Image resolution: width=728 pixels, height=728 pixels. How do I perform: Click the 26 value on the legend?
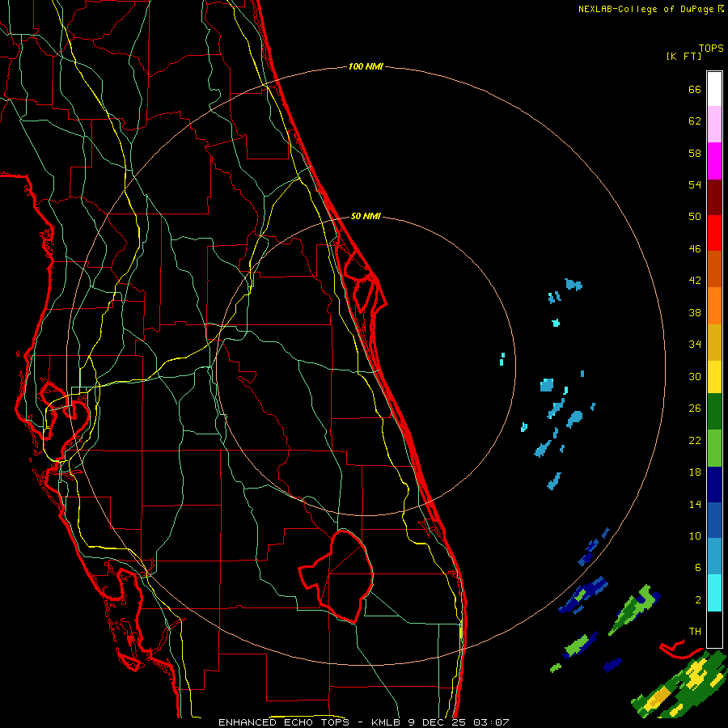point(695,408)
